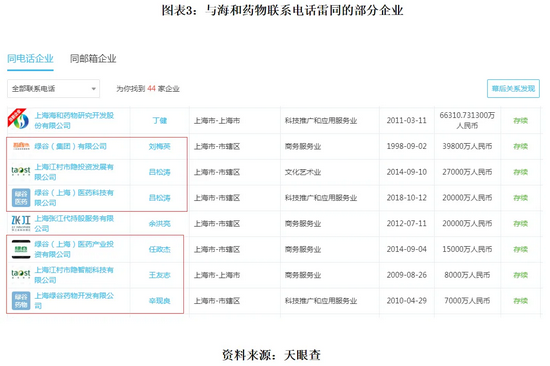Click the taost logo beside 上海江村市隐智能科技
The width and height of the screenshot is (550, 366).
pos(21,274)
